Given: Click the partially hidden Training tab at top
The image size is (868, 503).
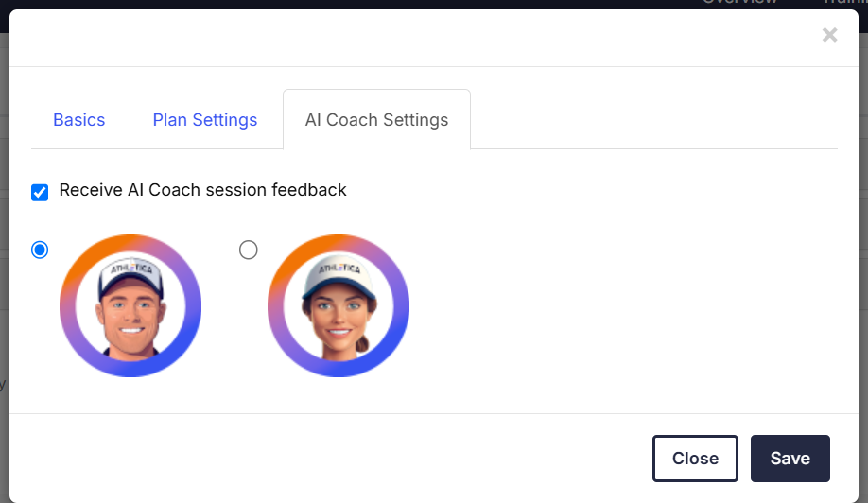Looking at the screenshot, I should click(843, 4).
